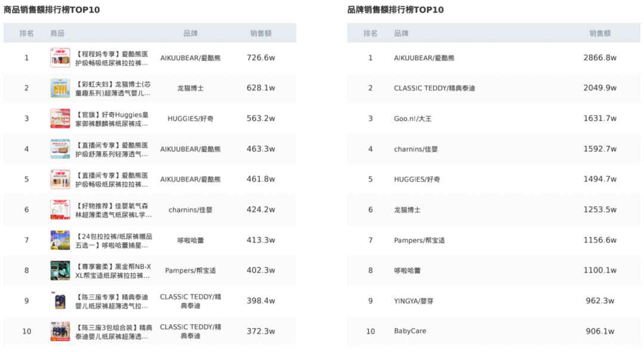Click HUGGIES/好奇 brand name in product row 3
This screenshot has height=352, width=644.
pyautogui.click(x=190, y=119)
